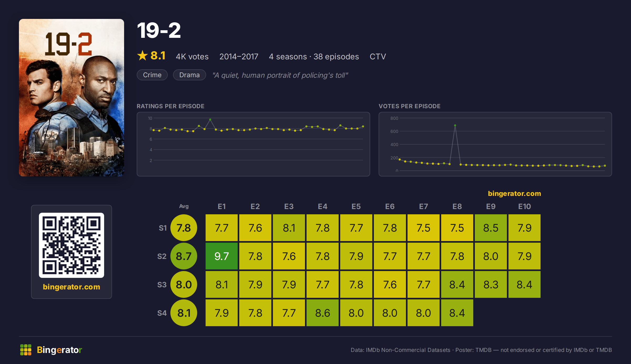Image resolution: width=631 pixels, height=364 pixels.
Task: Select the Crime genre tag
Action: tap(152, 75)
